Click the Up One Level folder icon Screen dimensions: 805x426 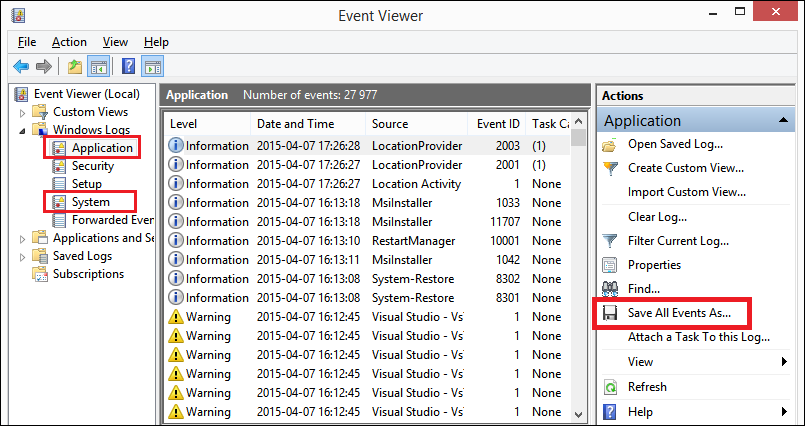click(75, 66)
